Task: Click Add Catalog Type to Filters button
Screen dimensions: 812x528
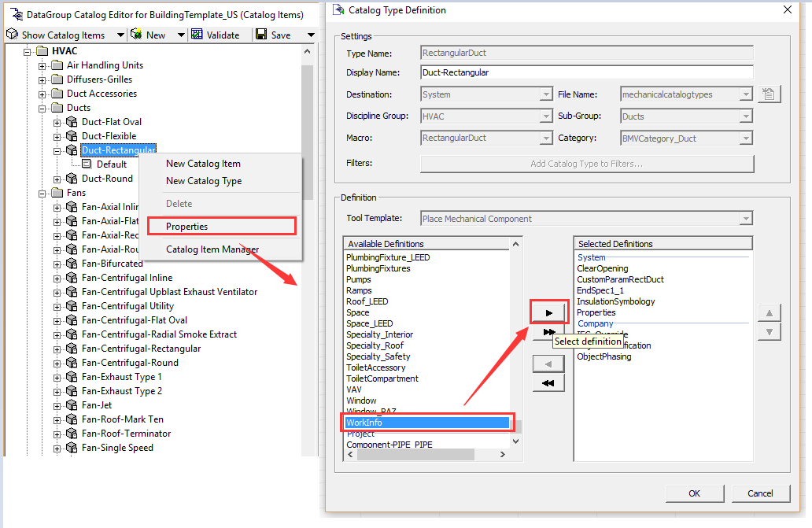Action: pos(587,164)
